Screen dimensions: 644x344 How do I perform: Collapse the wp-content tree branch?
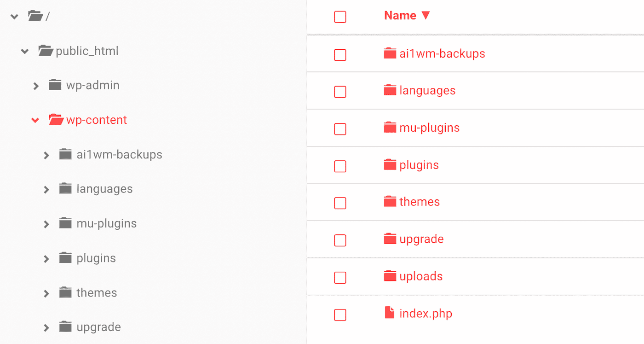pyautogui.click(x=35, y=119)
